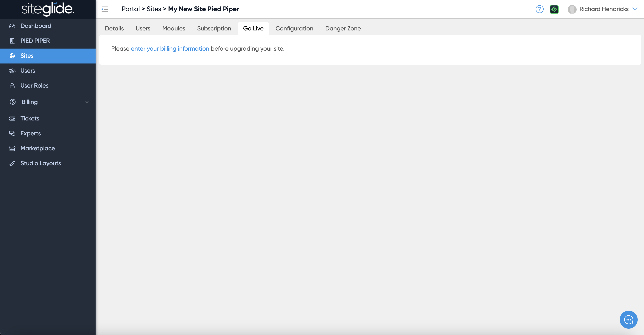
Task: Open the chat support bubble
Action: click(x=628, y=320)
